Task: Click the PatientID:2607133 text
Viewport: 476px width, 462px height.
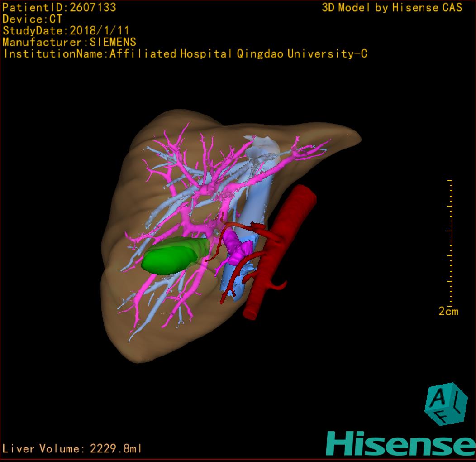Action: tap(59, 7)
